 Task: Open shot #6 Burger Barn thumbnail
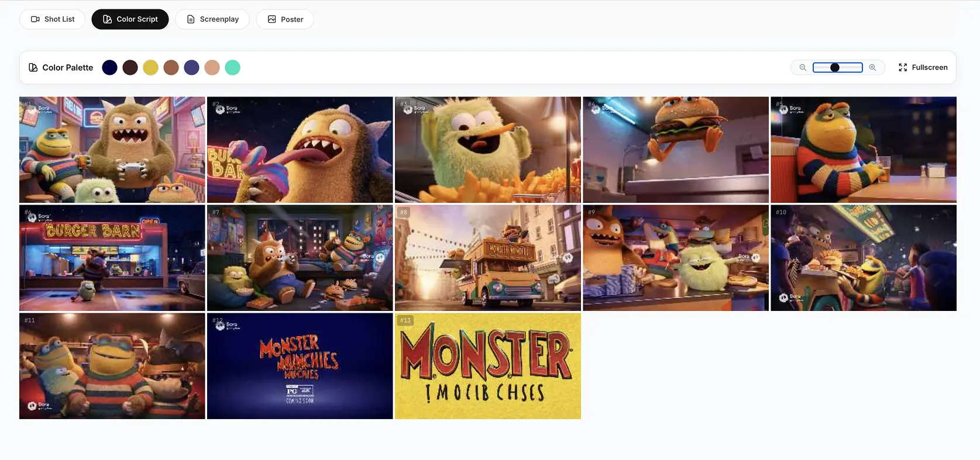point(112,258)
